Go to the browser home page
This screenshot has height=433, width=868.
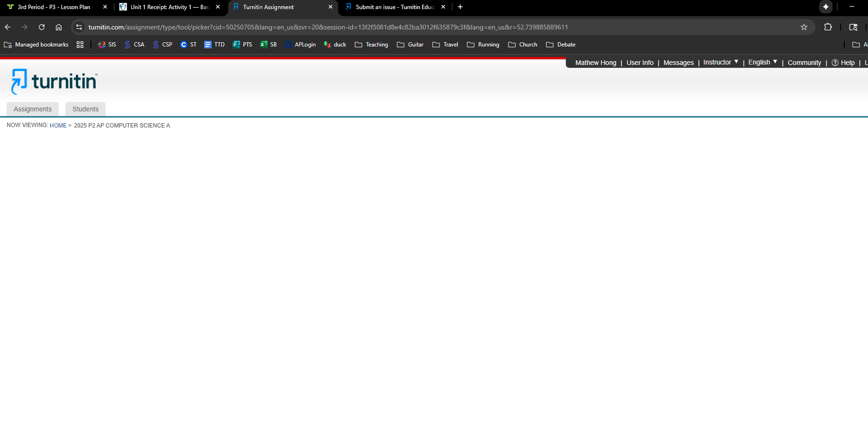(59, 27)
